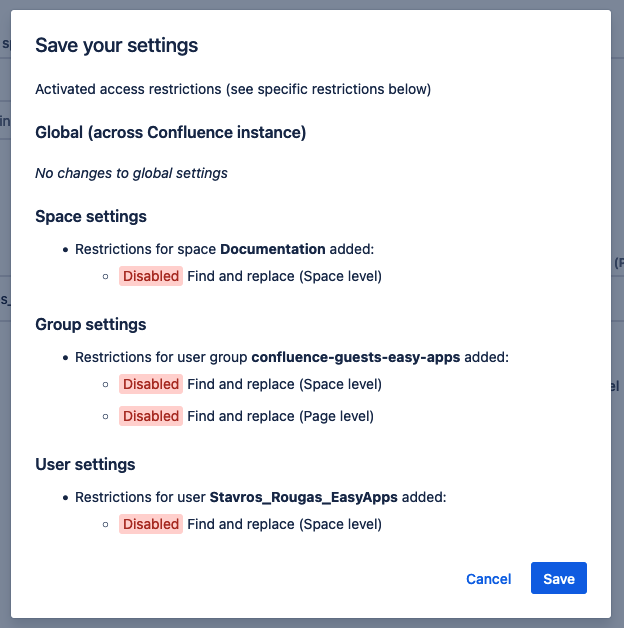Click Find and replace (Space level) under Group settings
Screen dimensions: 624x628
284,384
